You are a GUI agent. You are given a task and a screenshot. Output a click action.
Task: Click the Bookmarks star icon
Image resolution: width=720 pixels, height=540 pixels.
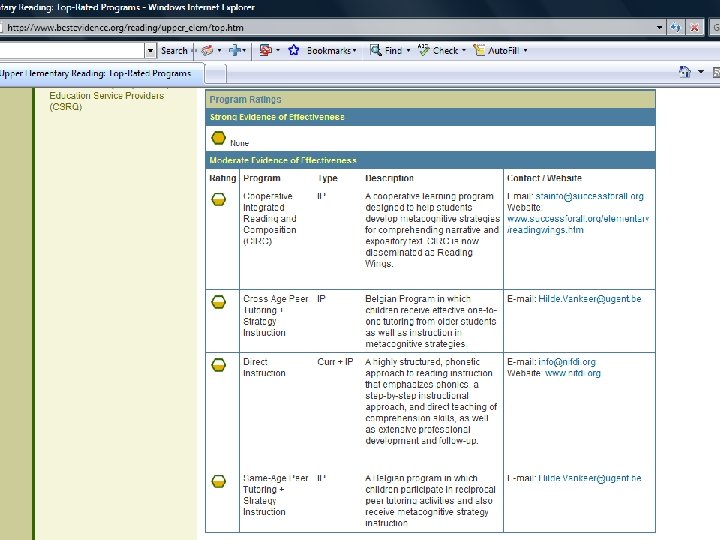(x=294, y=50)
